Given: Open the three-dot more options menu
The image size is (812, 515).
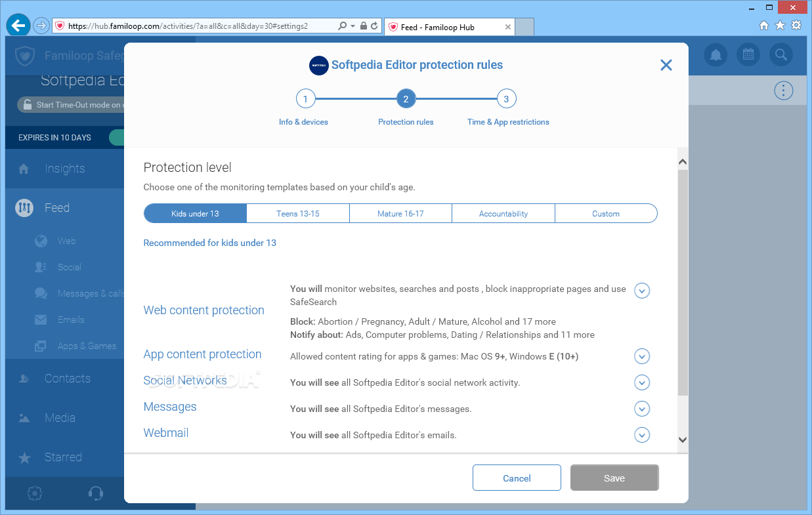Looking at the screenshot, I should coord(783,91).
